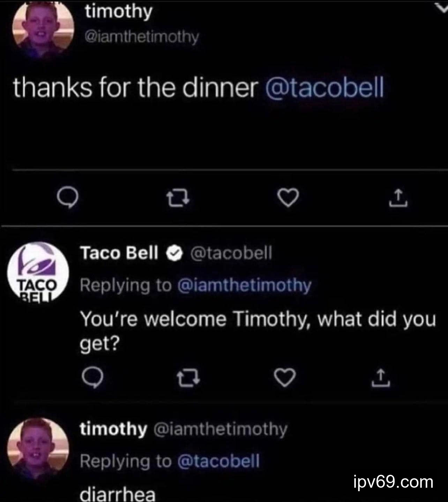The image size is (448, 502).
Task: Click the Taco Bell display name
Action: coord(119,253)
